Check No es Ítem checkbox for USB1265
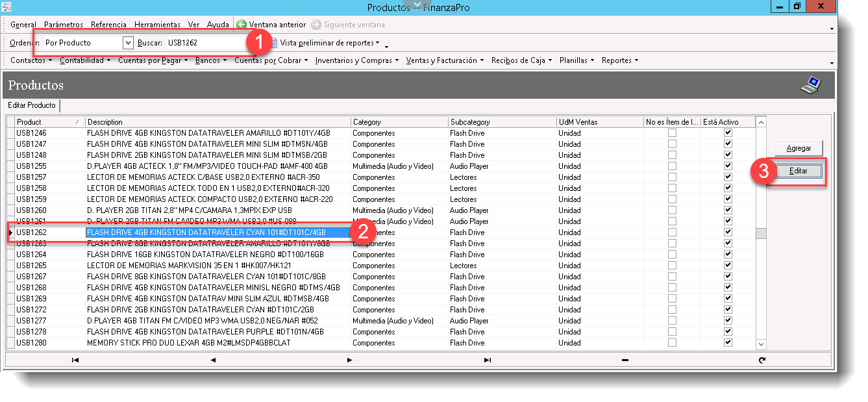Screen dimensions: 868x402 [x=672, y=266]
